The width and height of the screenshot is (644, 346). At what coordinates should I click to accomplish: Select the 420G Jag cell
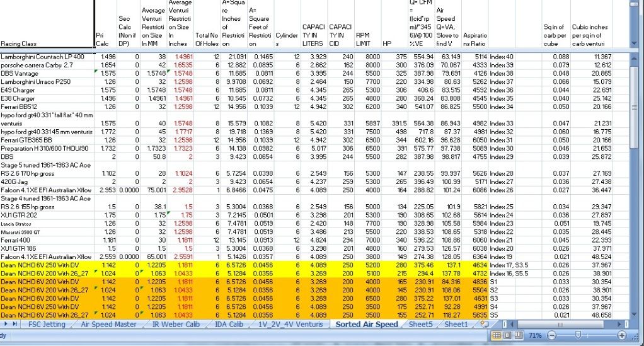tap(47, 182)
